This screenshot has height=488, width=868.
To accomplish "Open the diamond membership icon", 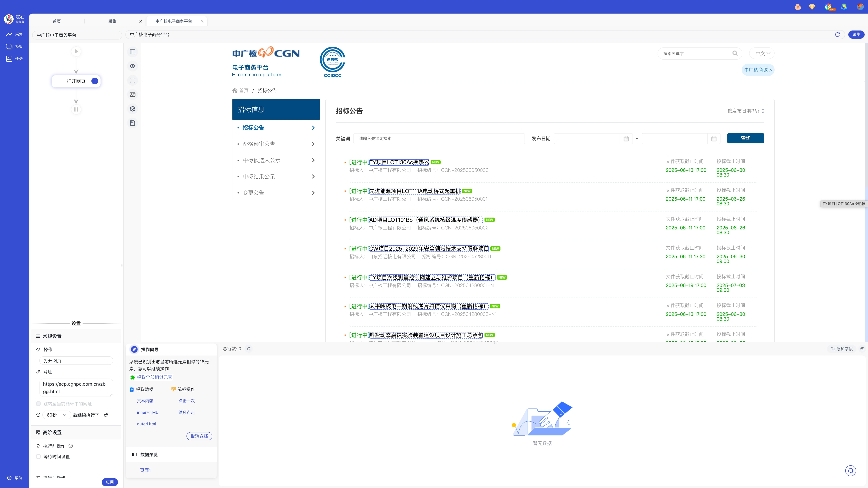I will pyautogui.click(x=812, y=7).
